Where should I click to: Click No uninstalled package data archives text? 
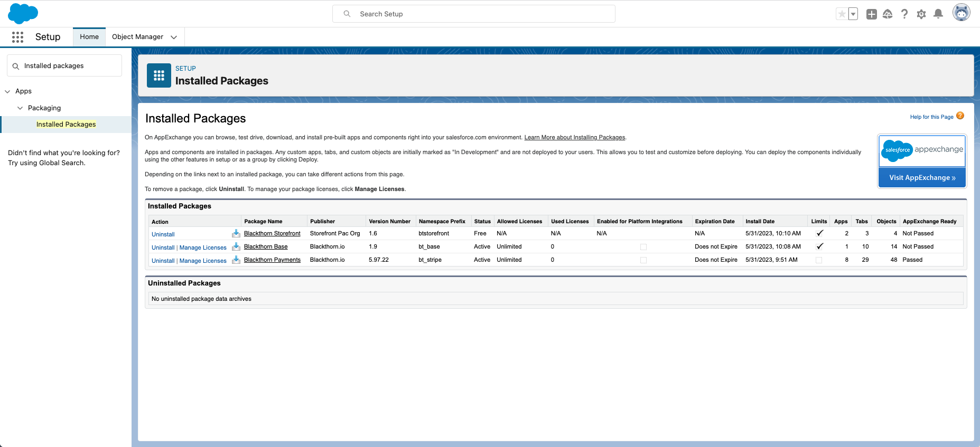[x=201, y=299]
